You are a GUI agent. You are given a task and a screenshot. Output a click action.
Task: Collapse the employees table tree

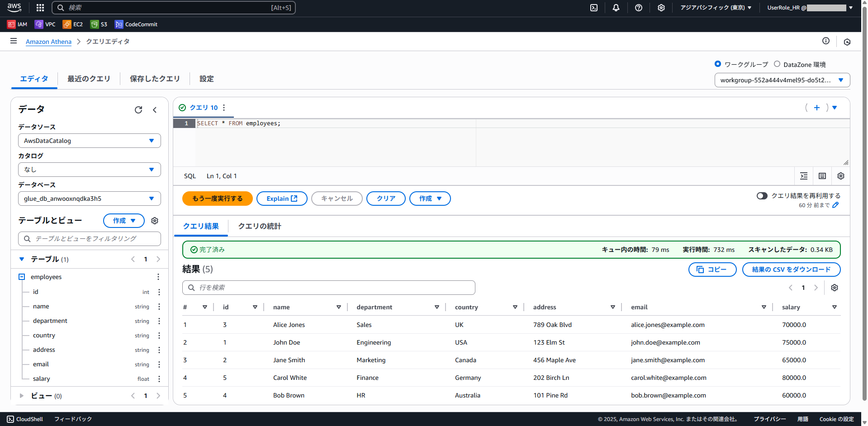pyautogui.click(x=22, y=277)
